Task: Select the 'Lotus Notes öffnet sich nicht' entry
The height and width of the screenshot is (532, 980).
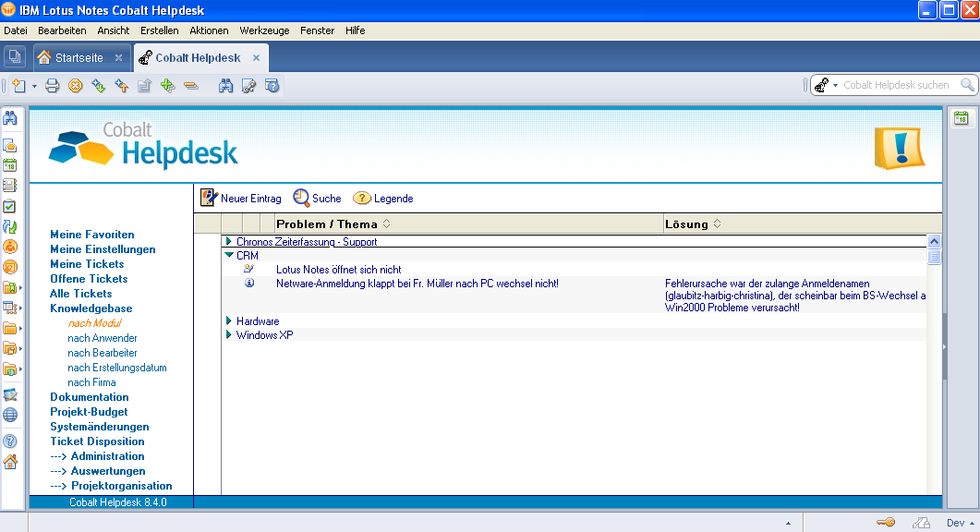Action: pos(339,270)
